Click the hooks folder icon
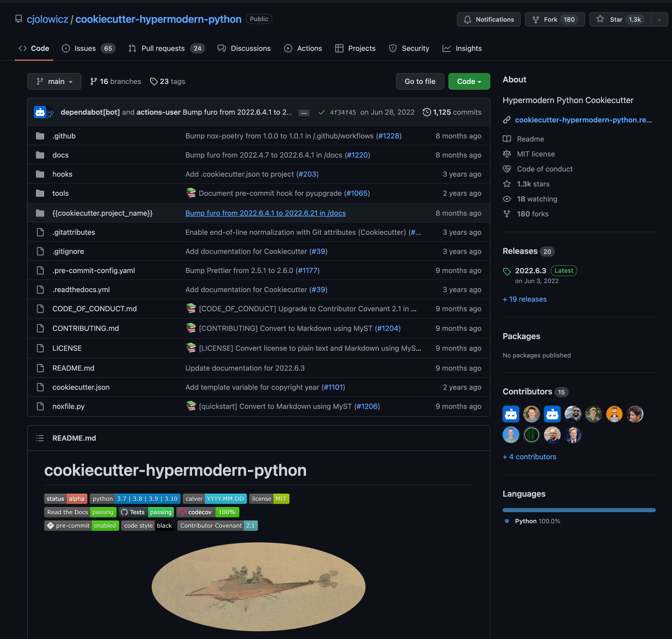Screen dimensions: 672x639 [40, 174]
